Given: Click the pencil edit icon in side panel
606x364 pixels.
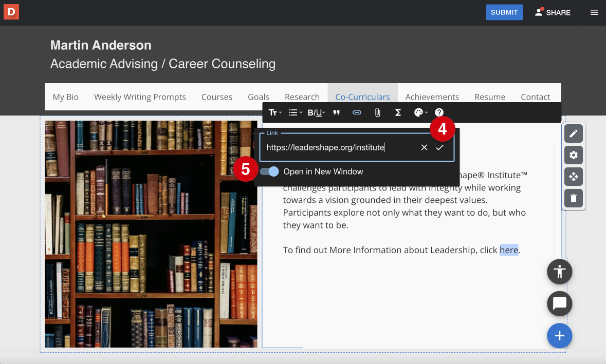Looking at the screenshot, I should [x=574, y=133].
